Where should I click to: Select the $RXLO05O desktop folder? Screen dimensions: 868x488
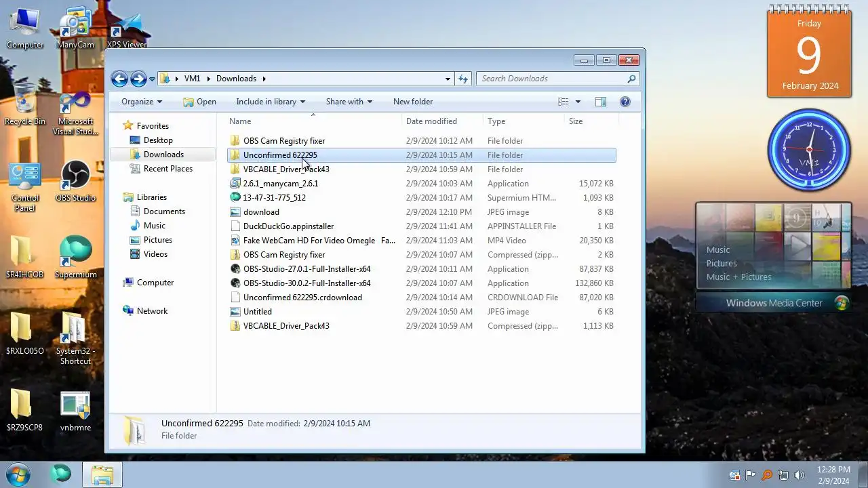(25, 334)
